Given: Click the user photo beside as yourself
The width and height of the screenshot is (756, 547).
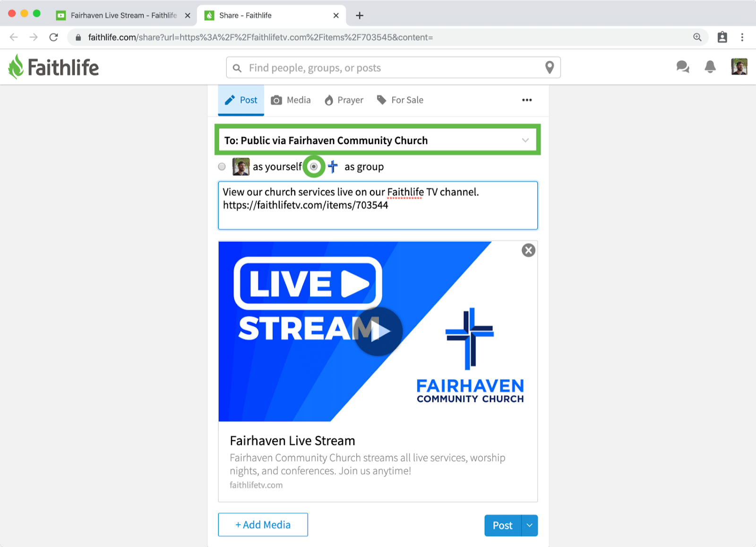Looking at the screenshot, I should coord(241,167).
